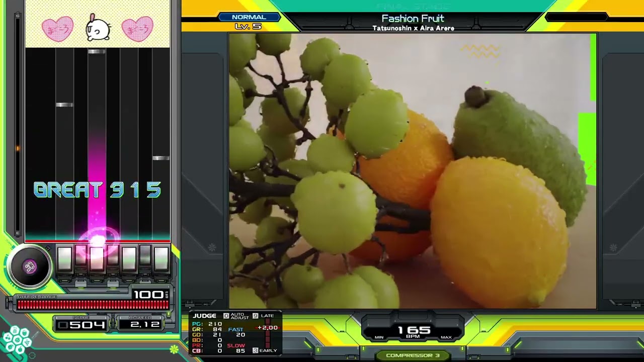
Task: Click the red Groove Gauge bar
Action: pyautogui.click(x=93, y=304)
